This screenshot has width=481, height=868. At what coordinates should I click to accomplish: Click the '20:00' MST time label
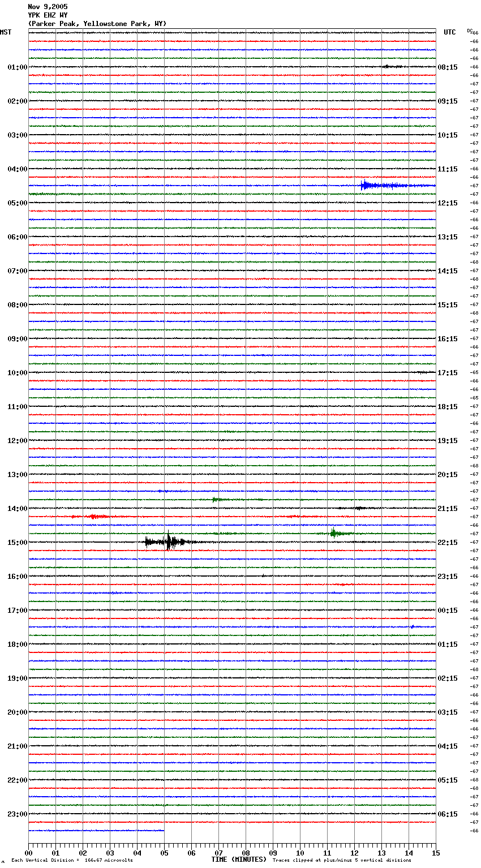(x=18, y=712)
